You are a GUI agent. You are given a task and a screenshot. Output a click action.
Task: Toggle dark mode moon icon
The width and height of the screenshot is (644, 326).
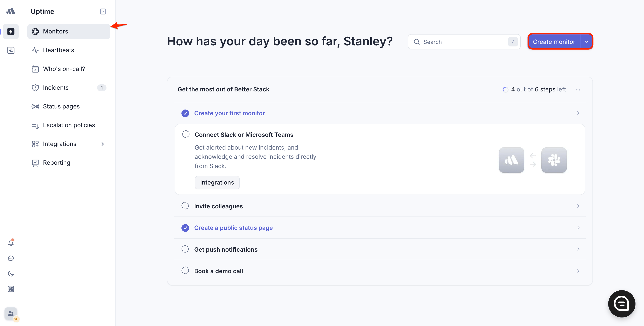tap(11, 273)
